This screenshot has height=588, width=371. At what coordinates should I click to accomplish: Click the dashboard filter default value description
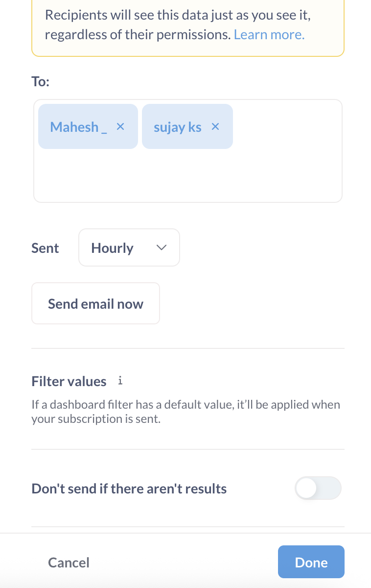[185, 412]
